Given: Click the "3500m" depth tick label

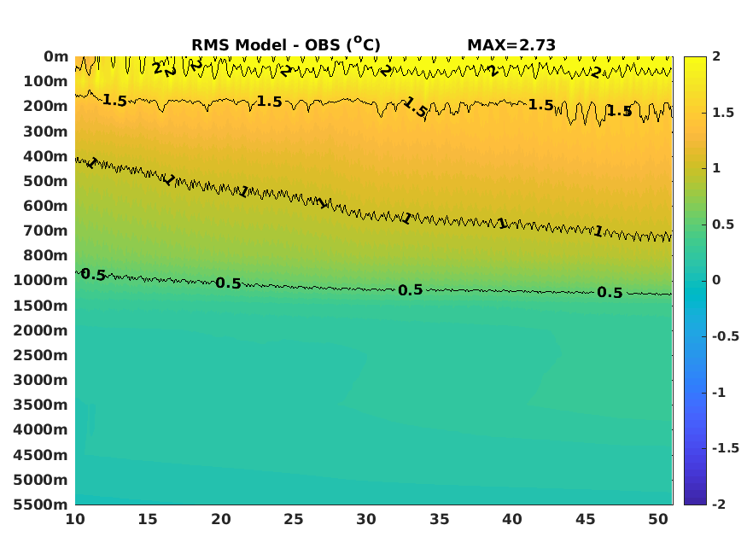Looking at the screenshot, I should point(41,405).
